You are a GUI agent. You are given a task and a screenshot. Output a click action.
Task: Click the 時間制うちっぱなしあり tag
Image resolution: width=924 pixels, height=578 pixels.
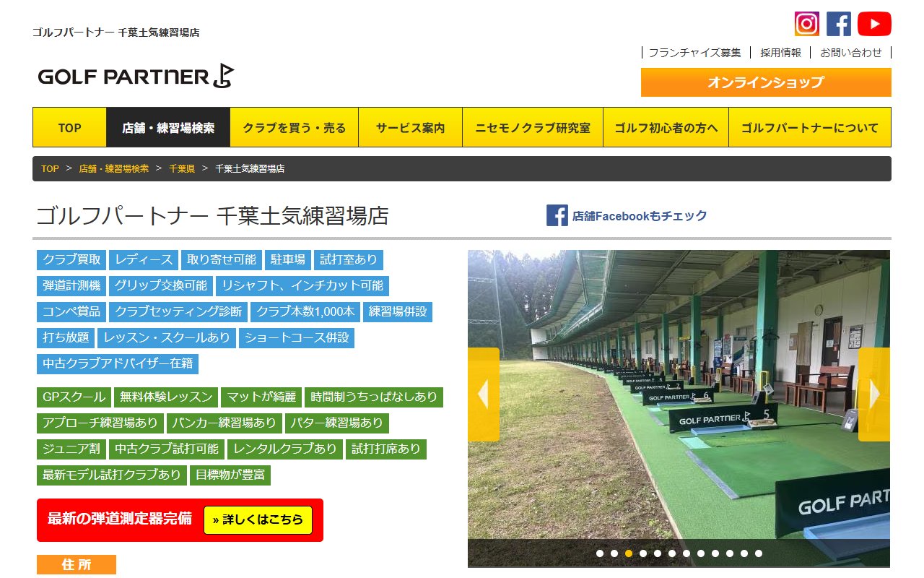coord(374,397)
